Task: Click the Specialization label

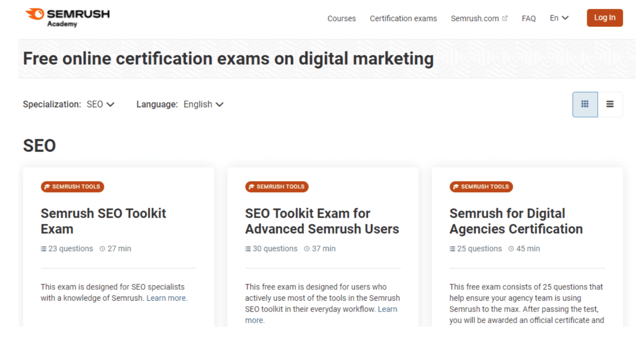Action: point(52,104)
